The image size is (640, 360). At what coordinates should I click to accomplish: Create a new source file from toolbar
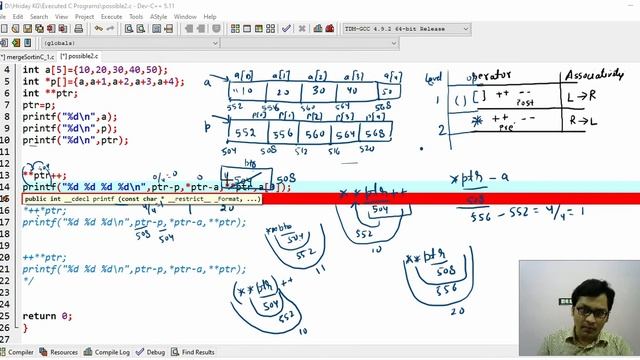(x=4, y=29)
